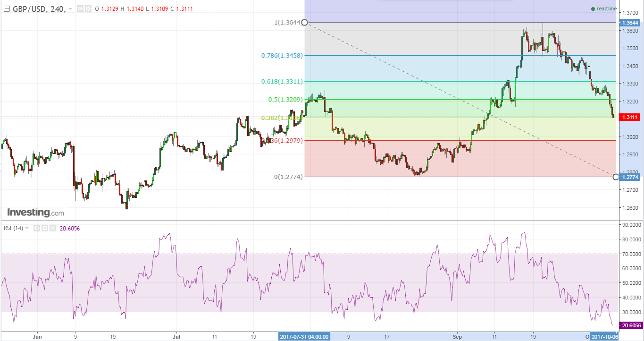644x341 pixels.
Task: Click the blue 1.3644 price axis label
Action: 630,23
